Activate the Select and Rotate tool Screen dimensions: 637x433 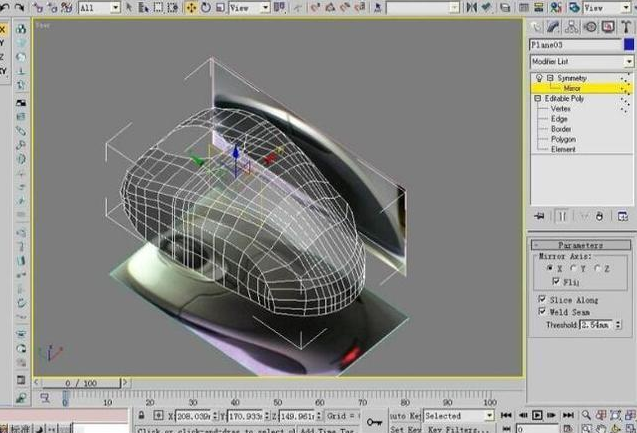[206, 7]
